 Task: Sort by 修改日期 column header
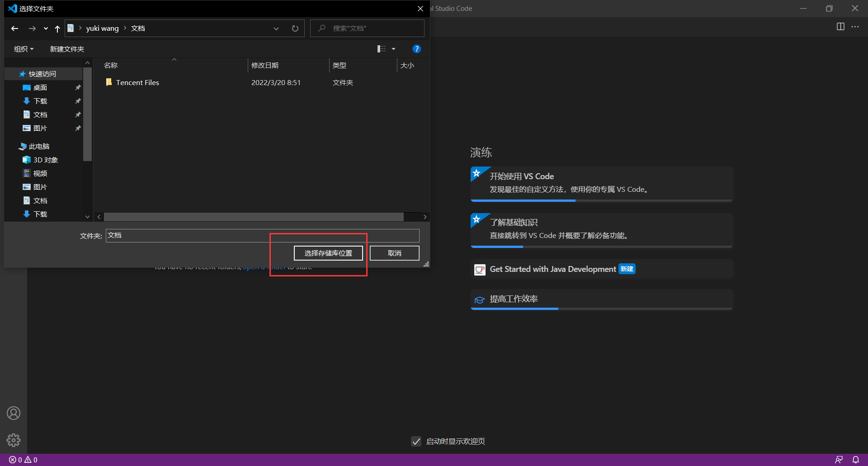(x=288, y=65)
